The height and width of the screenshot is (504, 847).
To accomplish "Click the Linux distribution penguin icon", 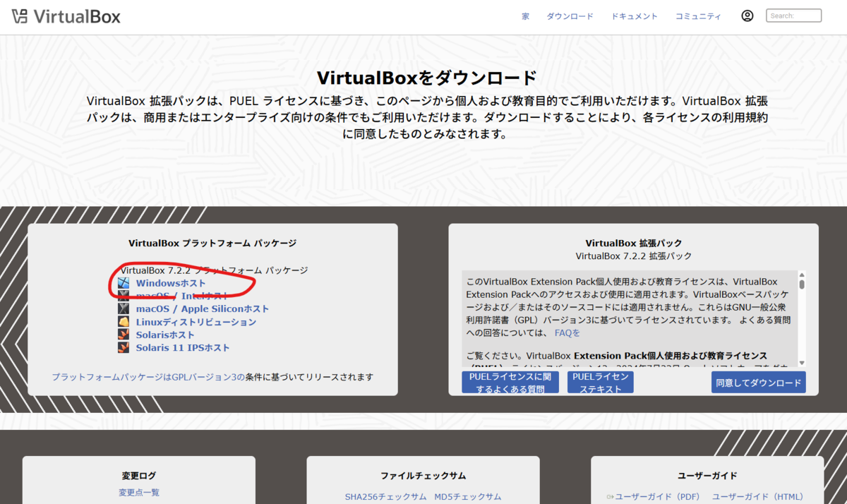I will pyautogui.click(x=124, y=322).
